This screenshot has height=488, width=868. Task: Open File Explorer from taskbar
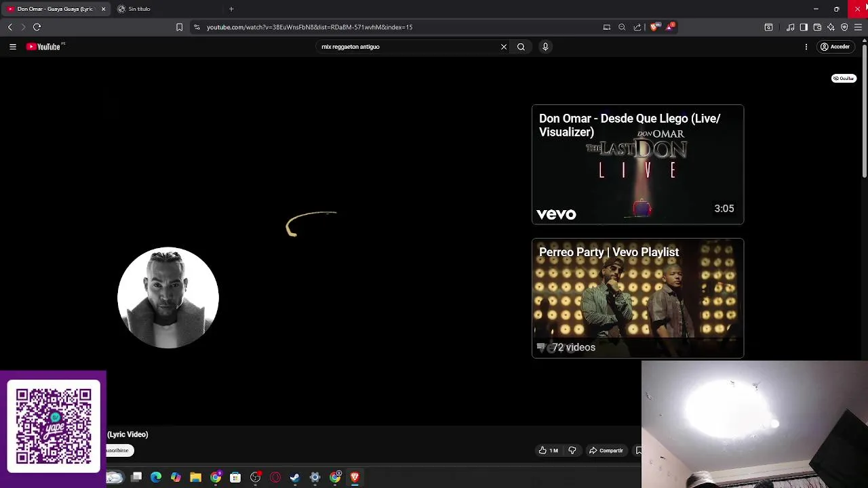(195, 478)
